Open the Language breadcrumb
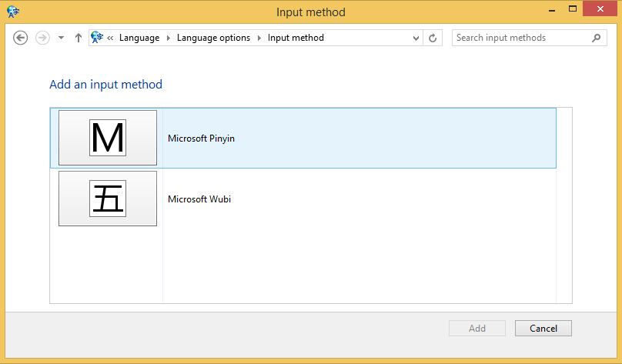The image size is (622, 364). [x=139, y=38]
